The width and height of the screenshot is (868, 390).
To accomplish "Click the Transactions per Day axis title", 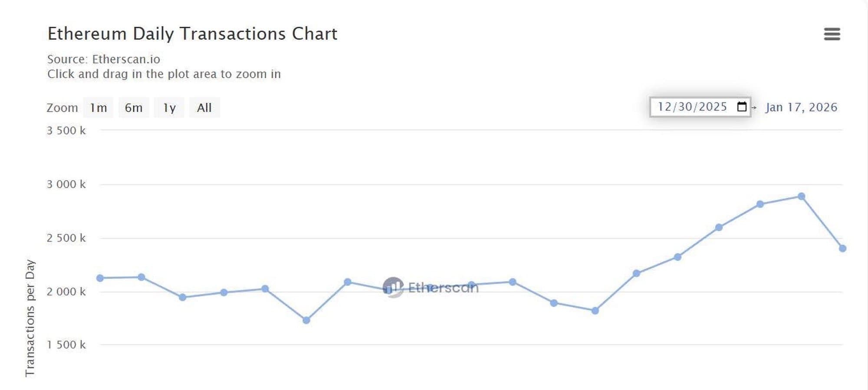I will [x=30, y=318].
